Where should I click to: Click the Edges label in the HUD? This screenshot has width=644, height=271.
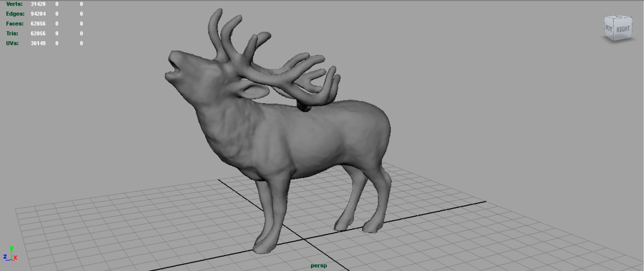(15, 14)
